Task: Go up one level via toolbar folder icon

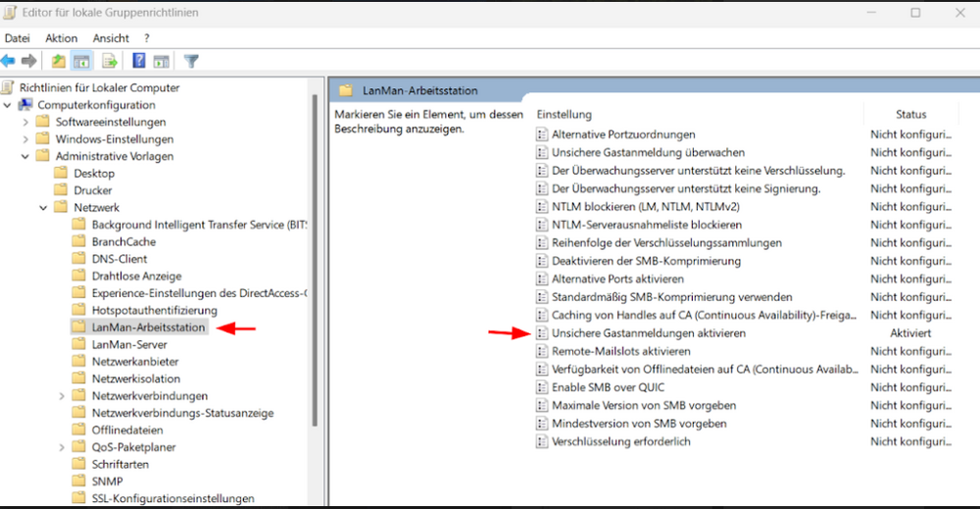Action: [x=58, y=61]
